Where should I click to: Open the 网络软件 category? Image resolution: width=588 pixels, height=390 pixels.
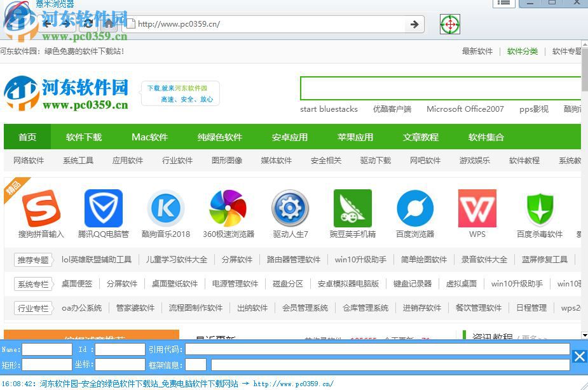point(29,160)
